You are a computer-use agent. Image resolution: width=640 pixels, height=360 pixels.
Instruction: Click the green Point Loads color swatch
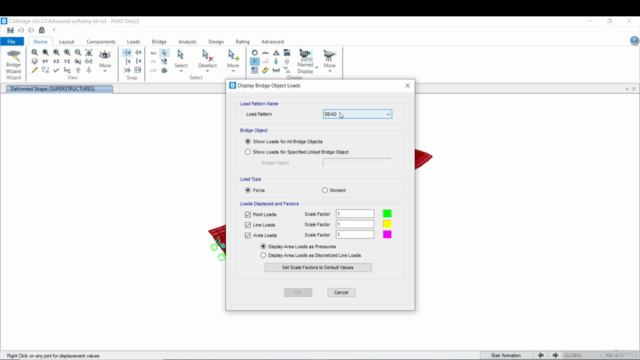coord(387,213)
